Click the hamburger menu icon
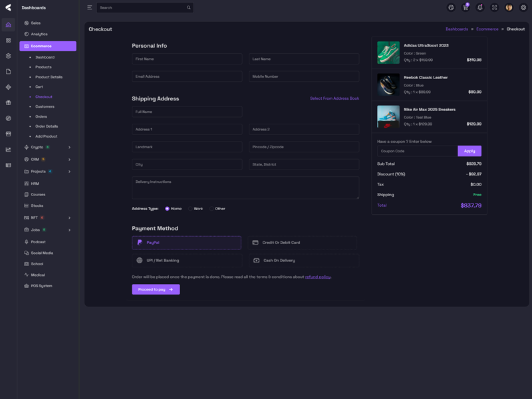The image size is (532, 399). 90,7
